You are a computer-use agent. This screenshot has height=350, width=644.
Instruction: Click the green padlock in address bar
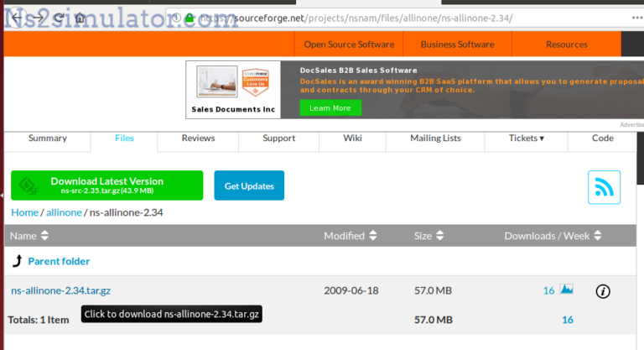tap(190, 18)
